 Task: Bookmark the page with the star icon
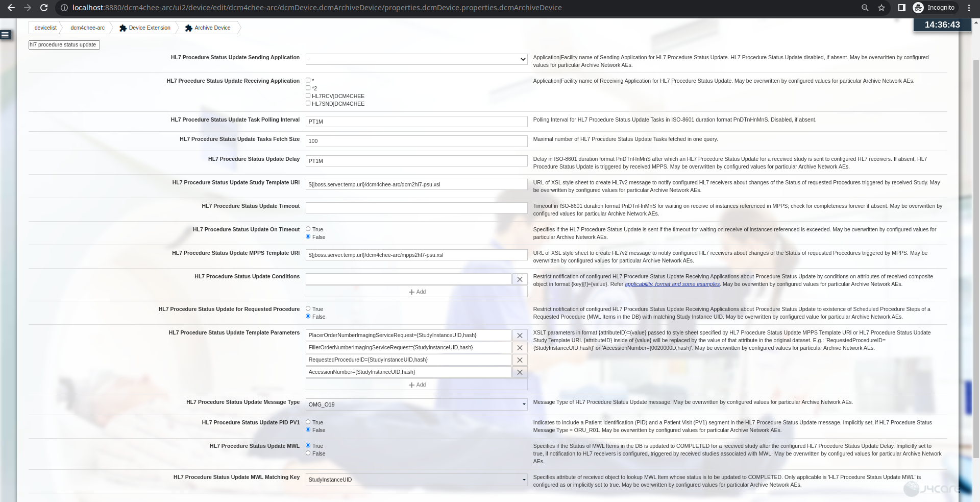[x=881, y=8]
